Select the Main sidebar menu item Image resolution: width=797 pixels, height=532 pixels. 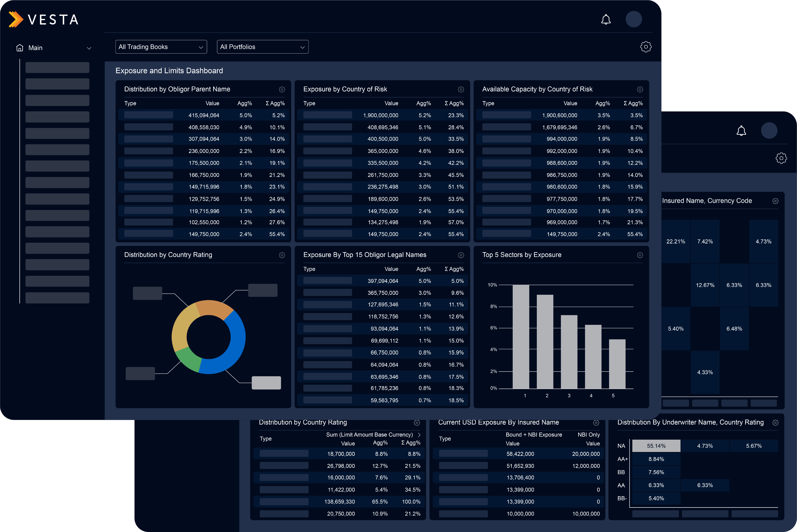point(35,48)
